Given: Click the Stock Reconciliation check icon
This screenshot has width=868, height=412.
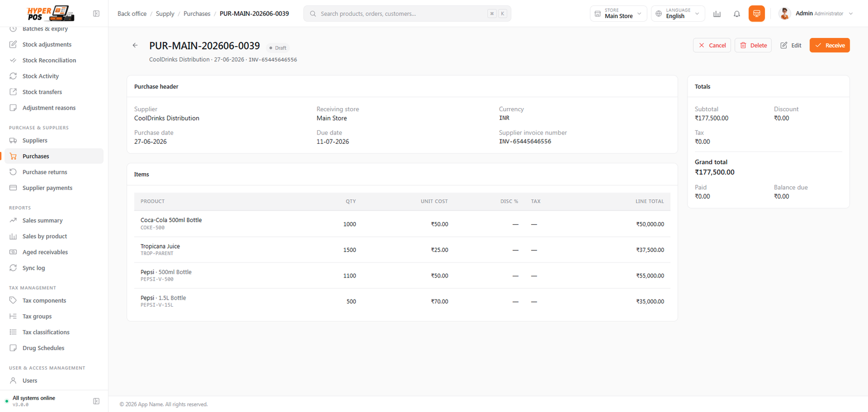Looking at the screenshot, I should (x=13, y=60).
